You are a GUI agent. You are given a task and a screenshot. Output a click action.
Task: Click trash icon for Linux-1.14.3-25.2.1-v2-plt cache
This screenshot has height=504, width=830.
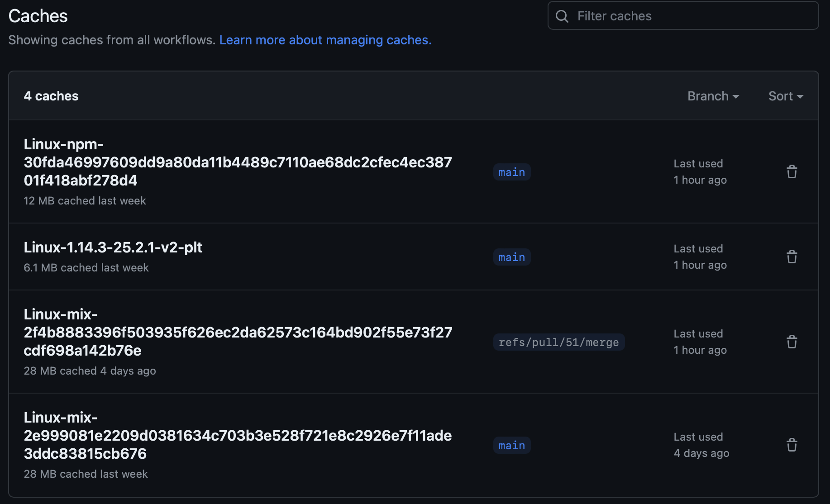point(792,257)
